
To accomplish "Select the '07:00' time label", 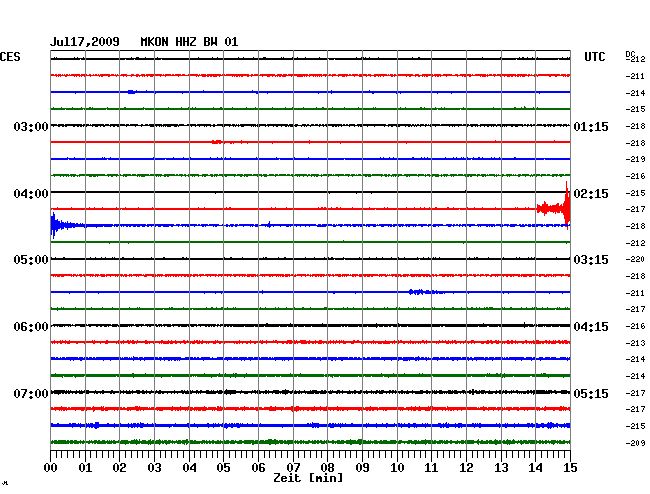I will tap(31, 393).
